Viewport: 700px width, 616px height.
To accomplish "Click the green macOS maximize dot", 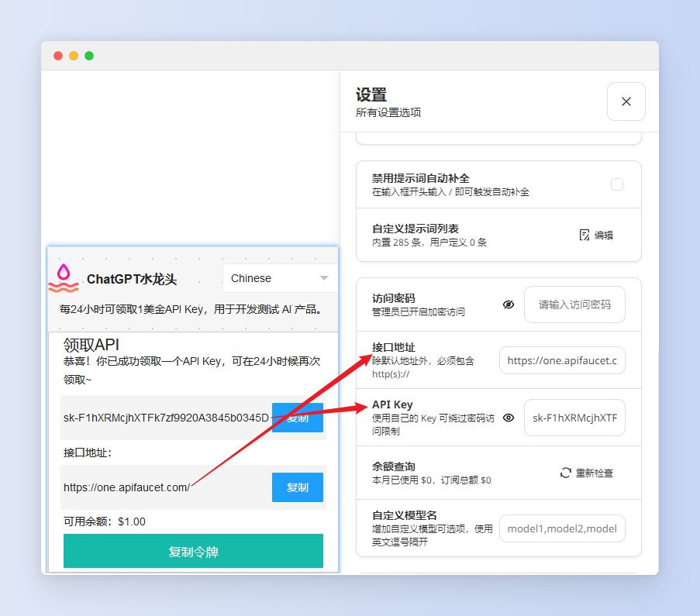I will pos(89,56).
